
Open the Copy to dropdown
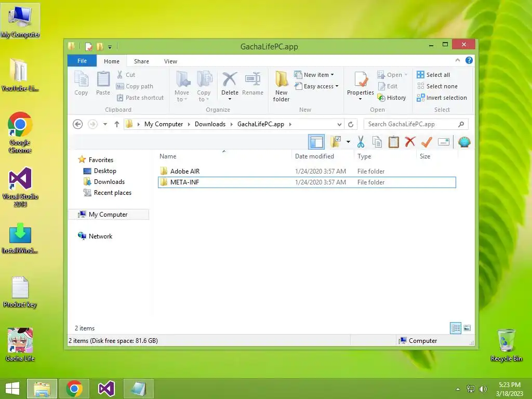pyautogui.click(x=204, y=86)
